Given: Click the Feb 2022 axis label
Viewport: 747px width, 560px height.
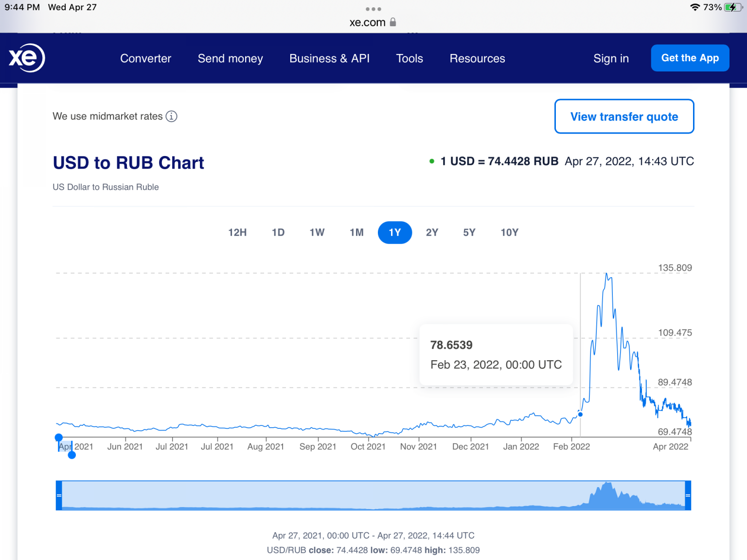Looking at the screenshot, I should [571, 447].
